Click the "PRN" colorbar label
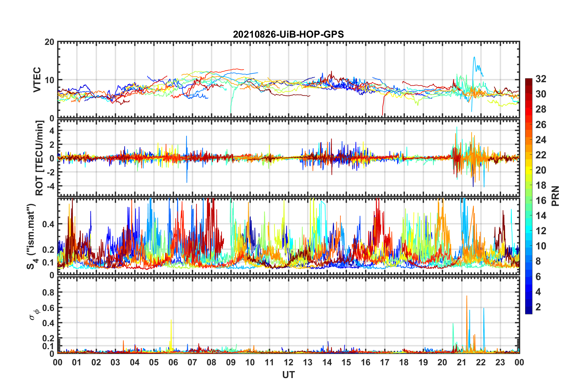577x392 pixels. [555, 196]
